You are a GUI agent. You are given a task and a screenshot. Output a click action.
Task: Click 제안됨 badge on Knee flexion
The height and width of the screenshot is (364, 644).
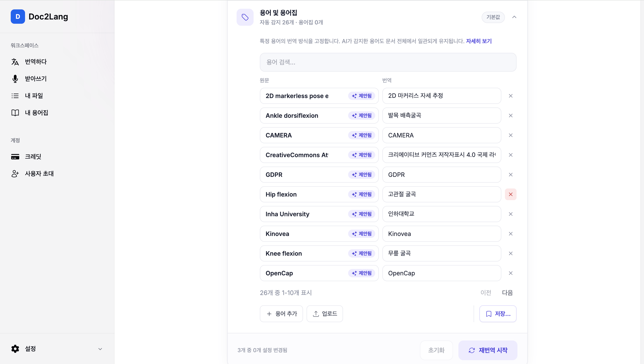[x=362, y=253]
